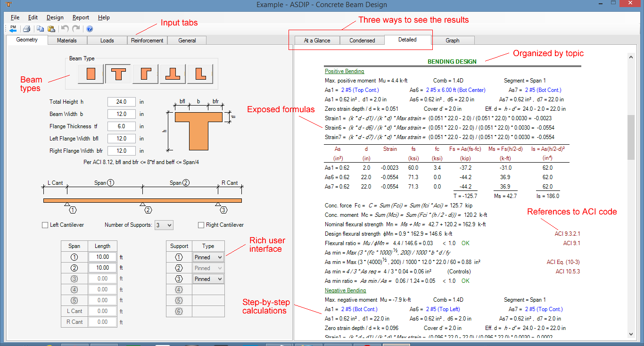Click the PM back-arrow toolbar icon
Screen dimensions: 644x346
13,29
